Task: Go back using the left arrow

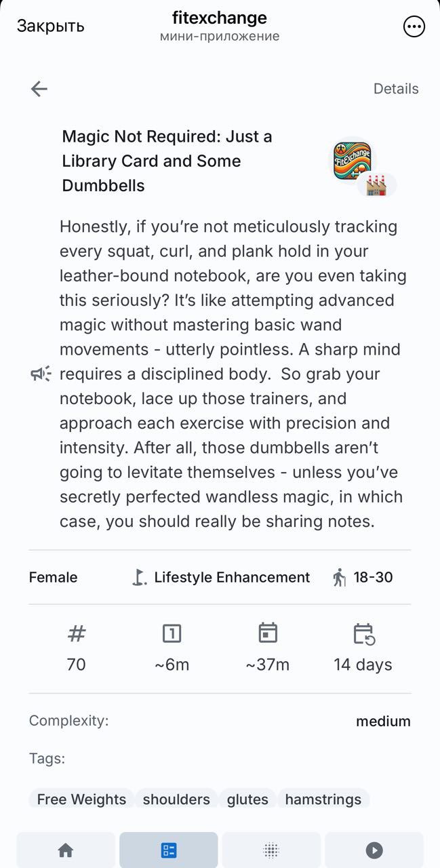Action: coord(39,89)
